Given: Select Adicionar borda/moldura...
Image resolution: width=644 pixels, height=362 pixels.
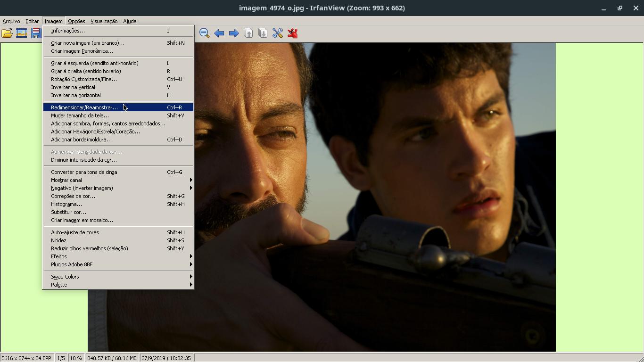Looking at the screenshot, I should click(118, 140).
